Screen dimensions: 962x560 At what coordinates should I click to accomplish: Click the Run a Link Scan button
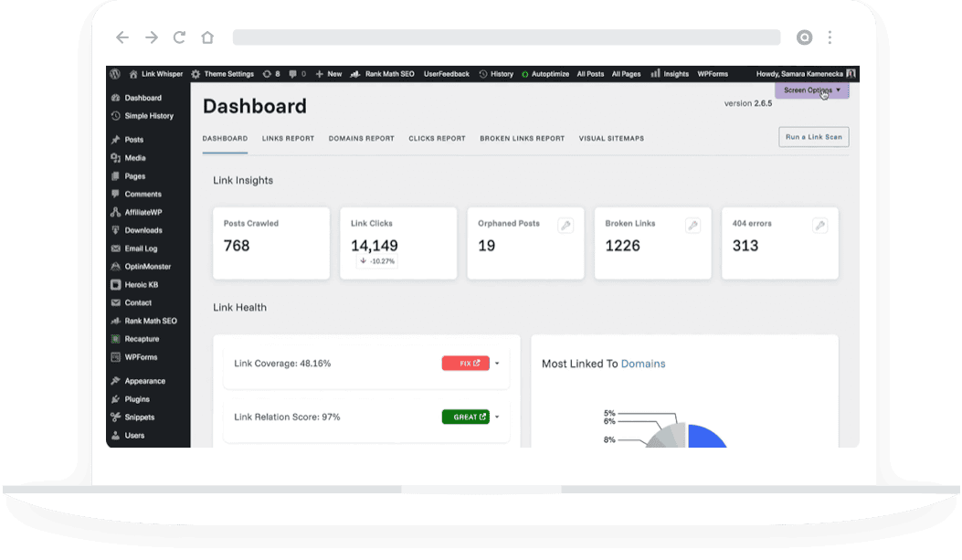point(812,136)
